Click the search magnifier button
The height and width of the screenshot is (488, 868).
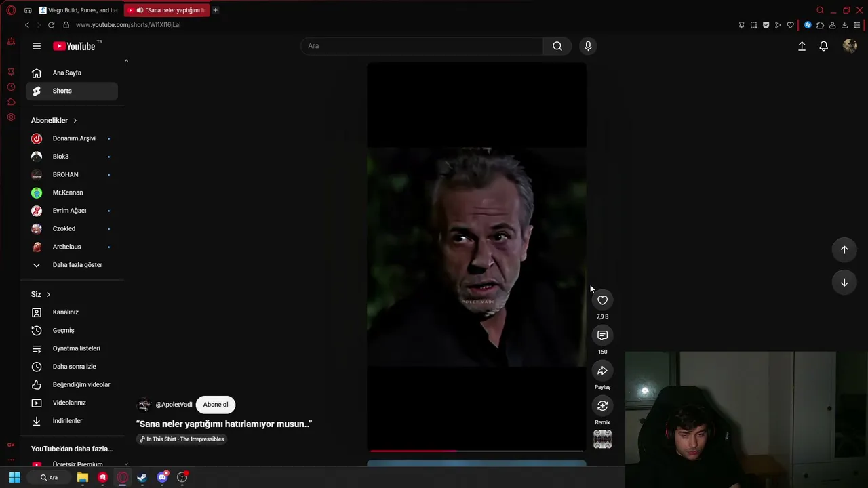(557, 46)
